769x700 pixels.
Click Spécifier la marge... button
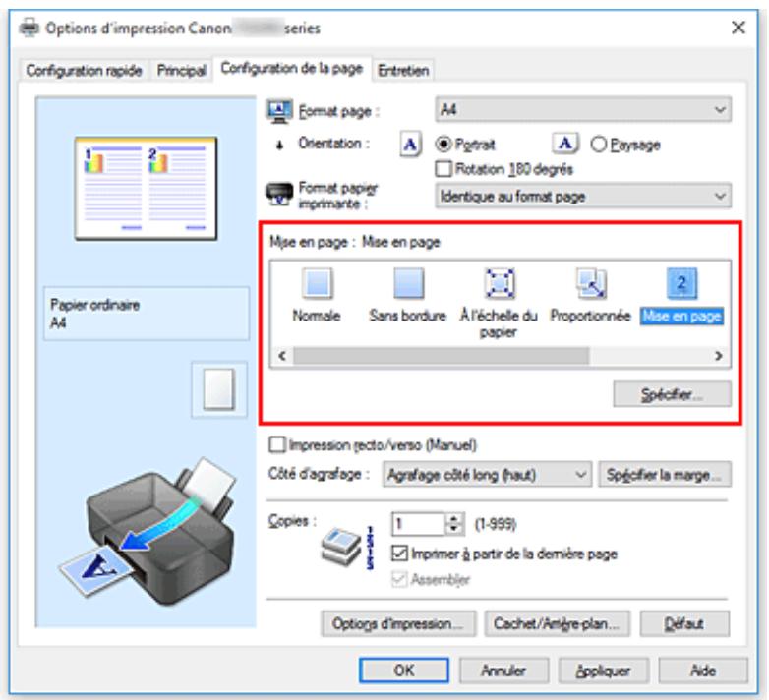tap(665, 475)
